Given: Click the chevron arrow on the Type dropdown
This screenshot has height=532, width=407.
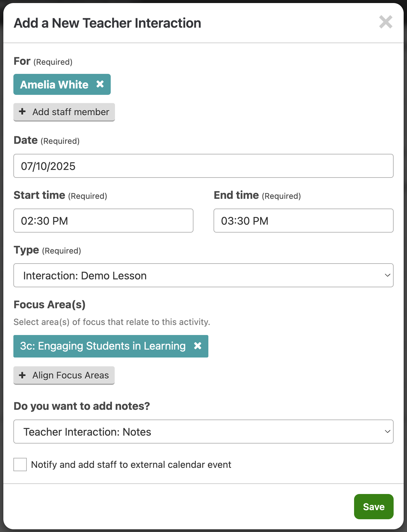Looking at the screenshot, I should (387, 275).
